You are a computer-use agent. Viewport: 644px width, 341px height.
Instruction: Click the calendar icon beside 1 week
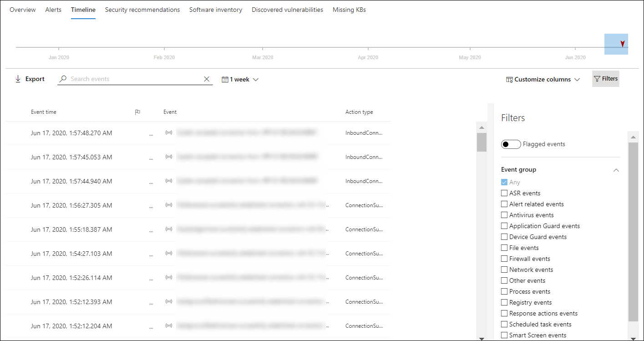[x=225, y=79]
